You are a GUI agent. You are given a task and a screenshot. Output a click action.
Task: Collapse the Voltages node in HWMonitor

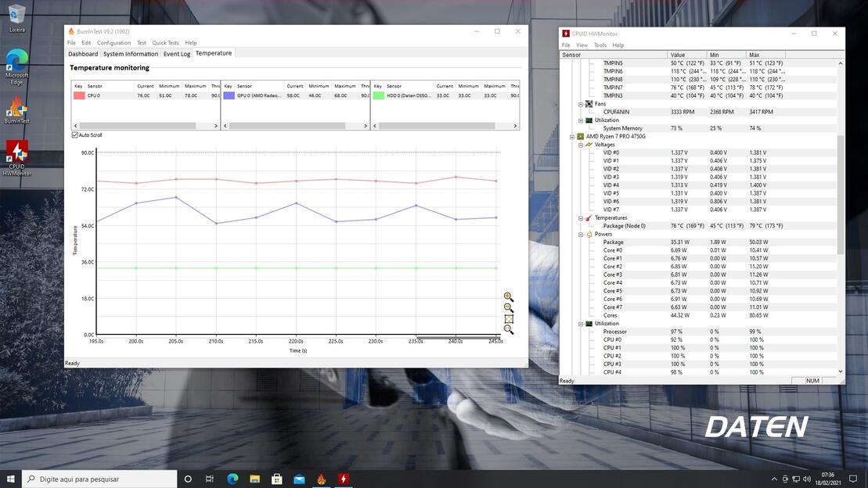pyautogui.click(x=581, y=145)
